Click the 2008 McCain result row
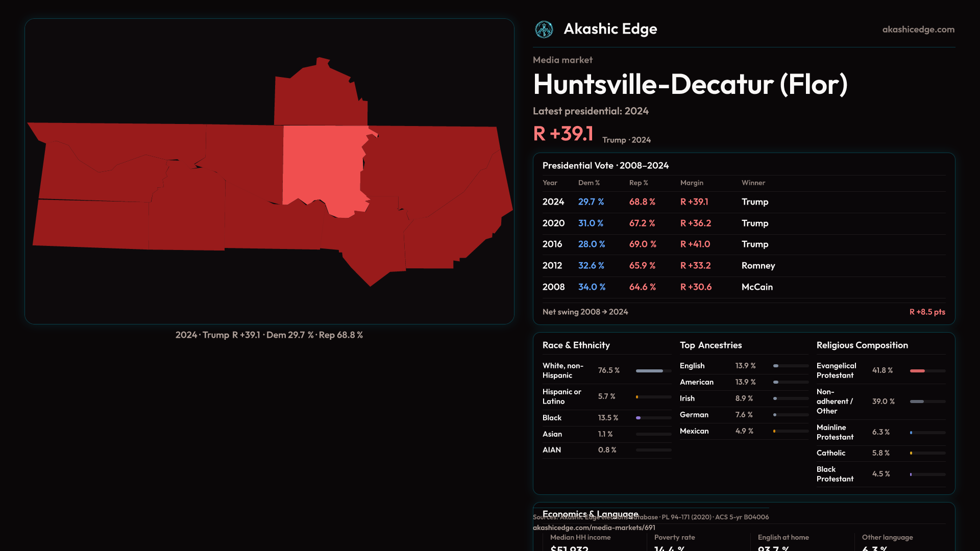 [743, 287]
